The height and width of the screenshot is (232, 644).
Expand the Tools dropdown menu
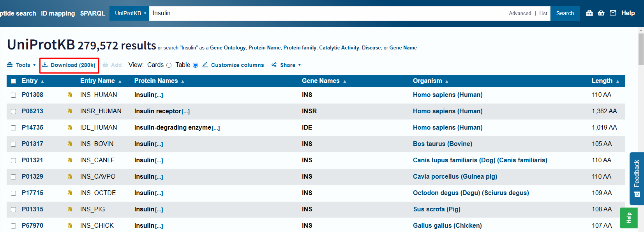coord(21,65)
